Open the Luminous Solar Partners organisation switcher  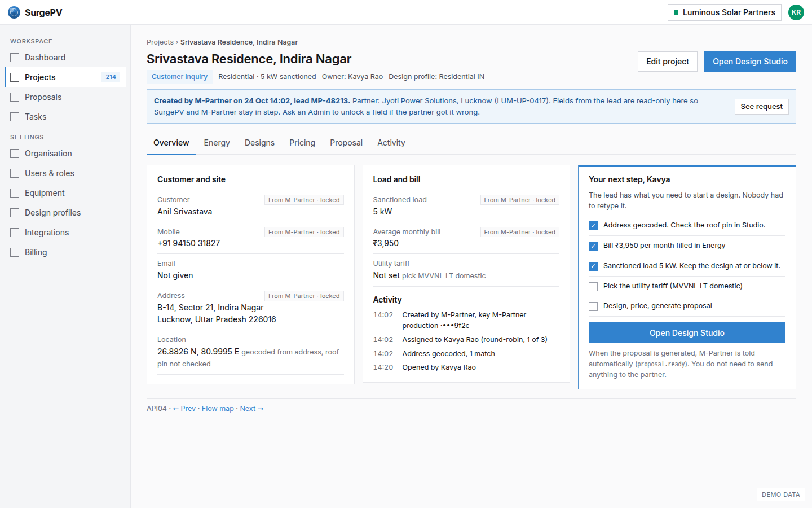pyautogui.click(x=725, y=12)
